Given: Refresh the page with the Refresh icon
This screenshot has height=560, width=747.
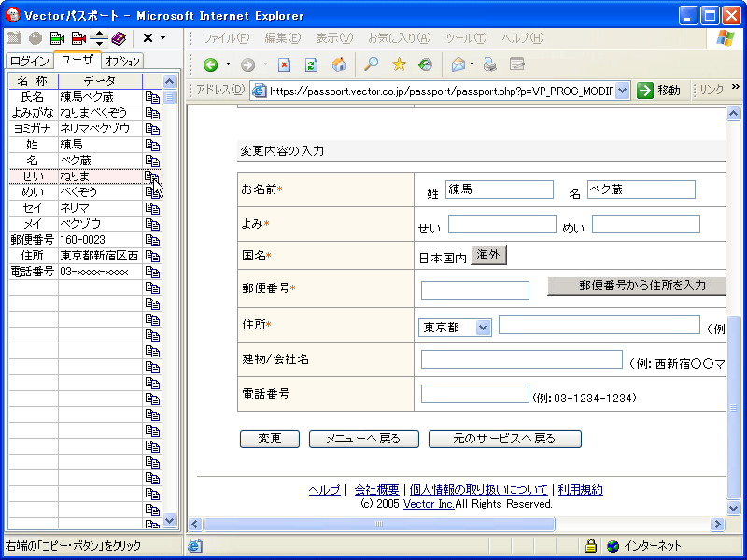Looking at the screenshot, I should (312, 64).
